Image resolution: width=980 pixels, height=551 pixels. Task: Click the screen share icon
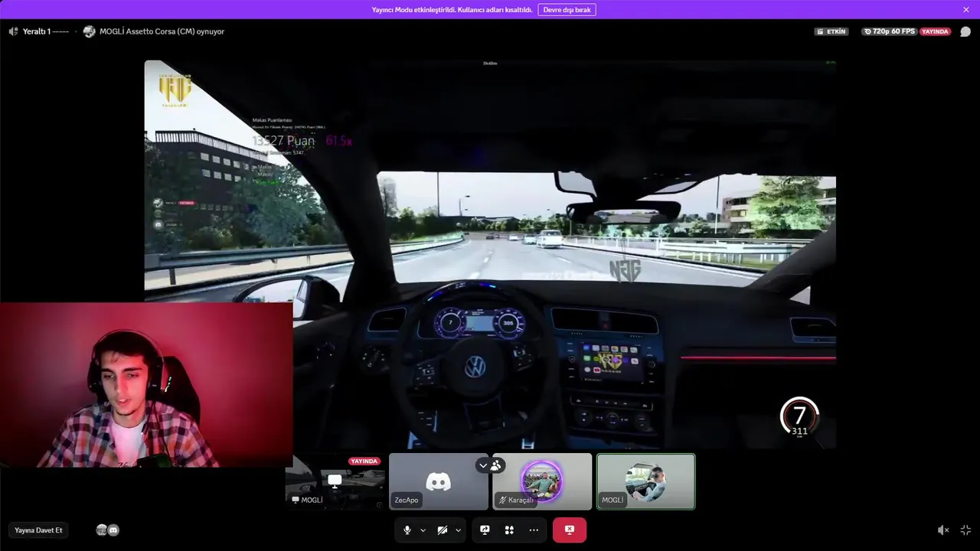[x=485, y=530]
